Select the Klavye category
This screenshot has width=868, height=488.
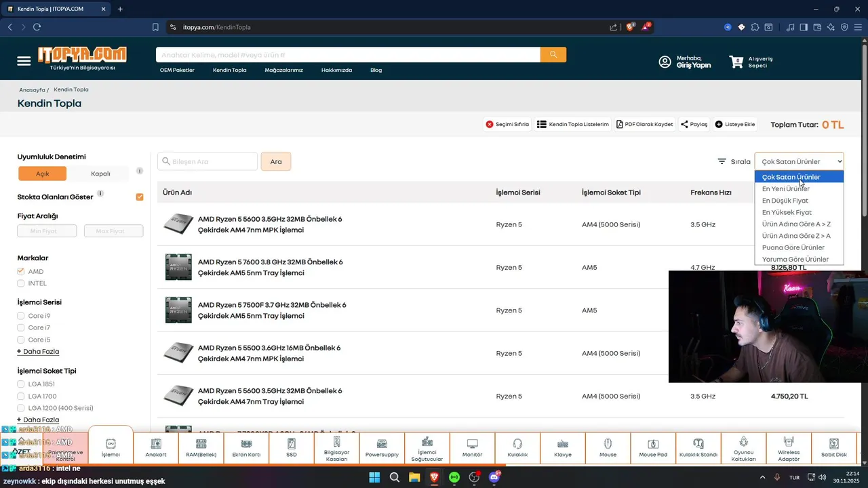[563, 448]
